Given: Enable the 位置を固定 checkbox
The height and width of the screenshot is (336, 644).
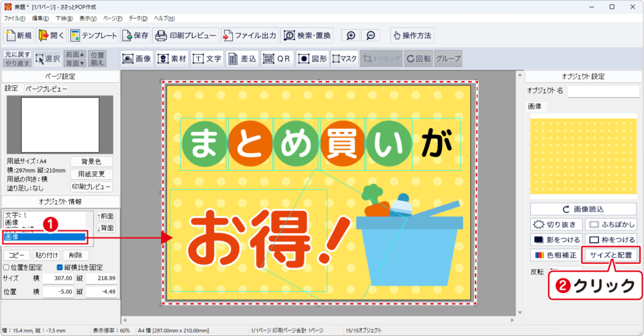Looking at the screenshot, I should point(7,266).
